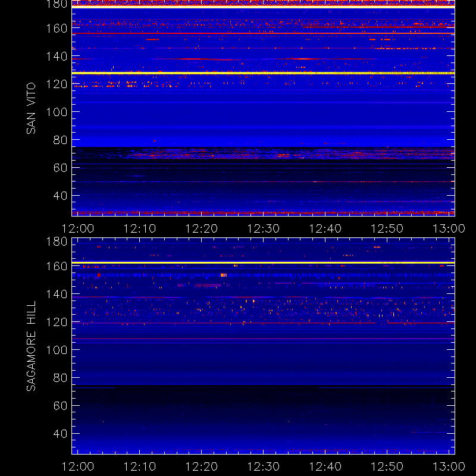This screenshot has width=476, height=476.
Task: Select the 40 label on San Vito axis
Action: click(x=60, y=196)
